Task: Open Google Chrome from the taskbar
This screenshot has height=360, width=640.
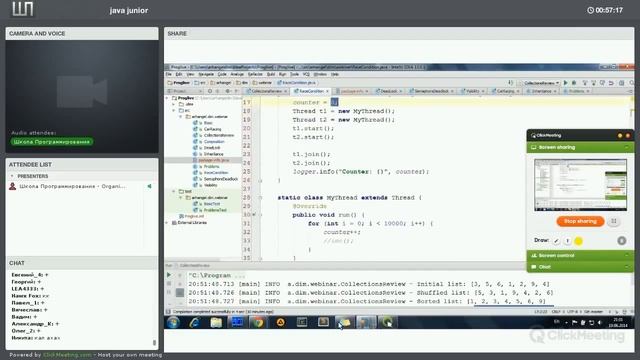Action: 258,322
